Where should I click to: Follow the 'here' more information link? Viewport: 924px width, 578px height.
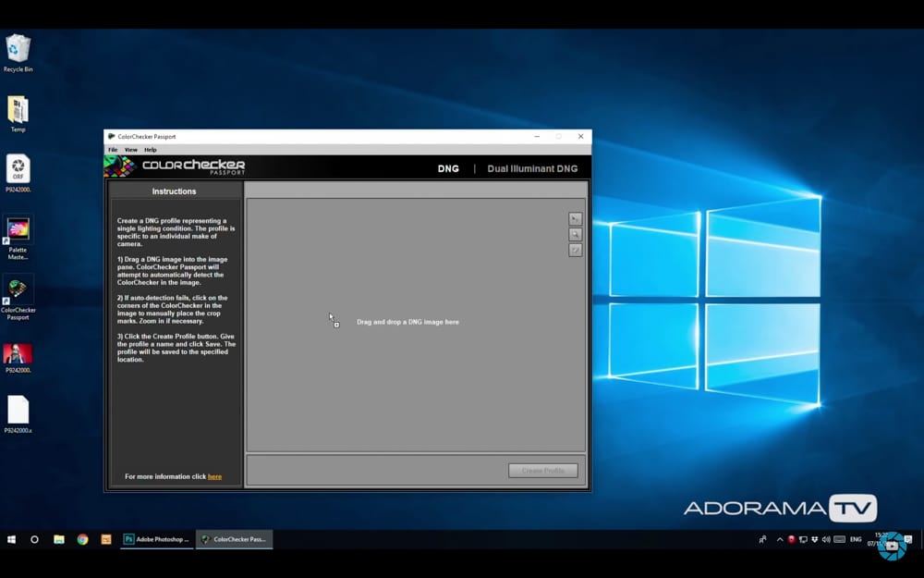[214, 477]
